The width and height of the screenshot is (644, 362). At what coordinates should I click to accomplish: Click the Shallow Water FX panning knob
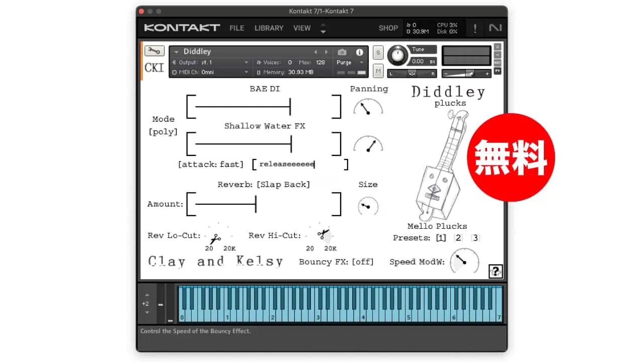pos(368,145)
